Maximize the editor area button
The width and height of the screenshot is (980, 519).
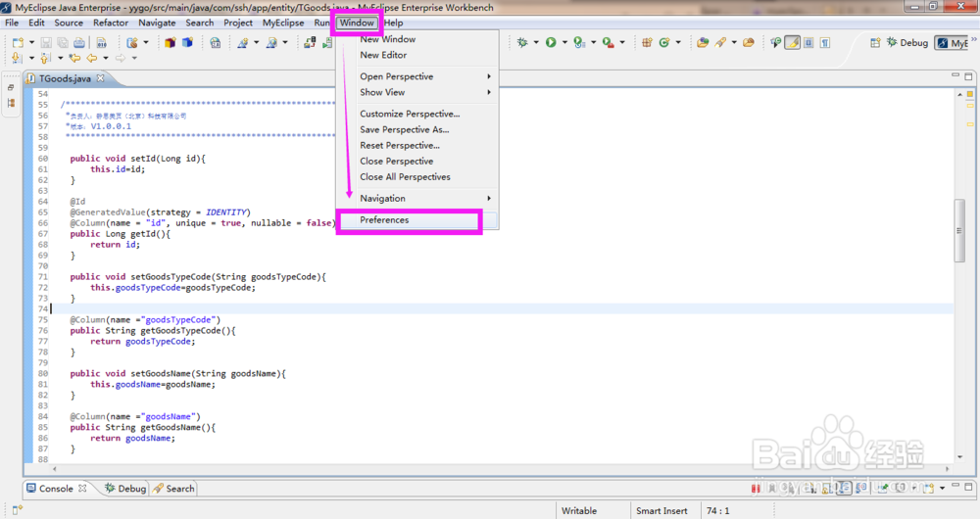click(x=969, y=76)
